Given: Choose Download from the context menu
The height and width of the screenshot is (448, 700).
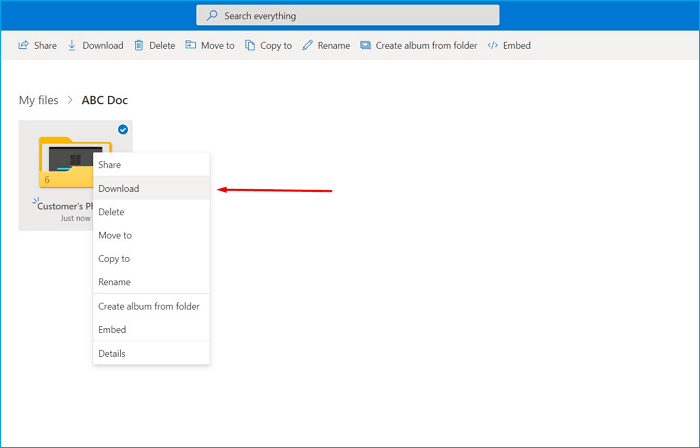Looking at the screenshot, I should (x=119, y=188).
